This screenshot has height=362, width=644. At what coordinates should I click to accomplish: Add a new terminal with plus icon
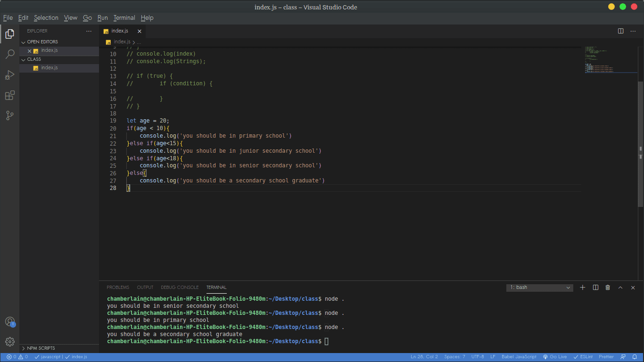pos(582,288)
